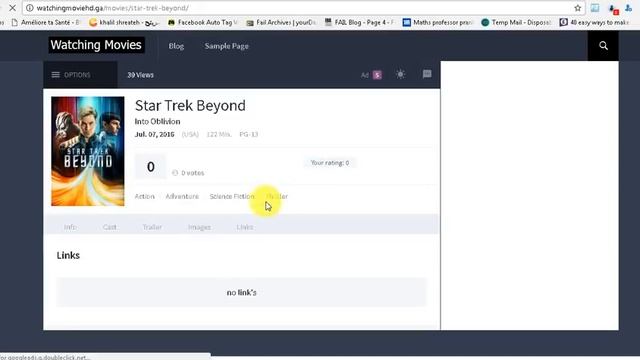
Task: Select the Thriller genre link
Action: [x=277, y=196]
